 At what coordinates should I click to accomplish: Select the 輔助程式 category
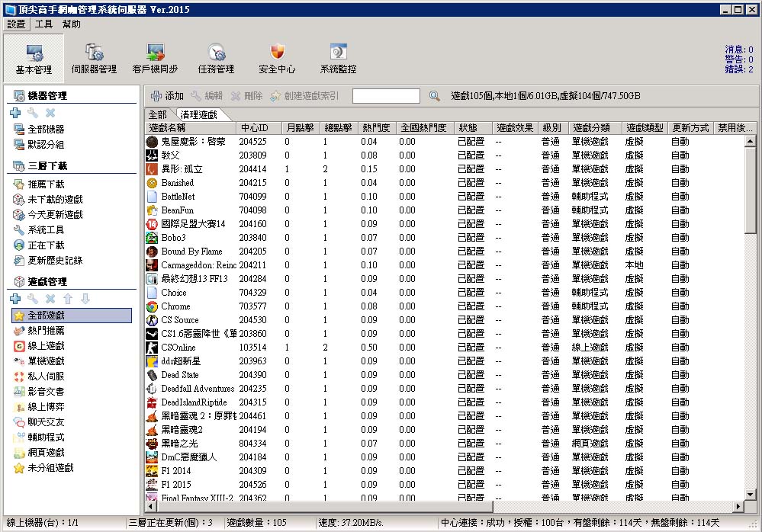click(x=40, y=437)
